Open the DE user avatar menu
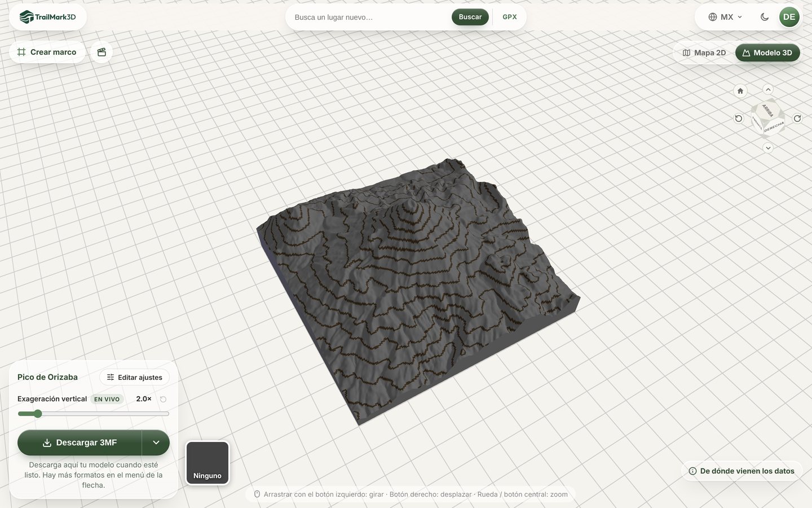 (x=789, y=17)
